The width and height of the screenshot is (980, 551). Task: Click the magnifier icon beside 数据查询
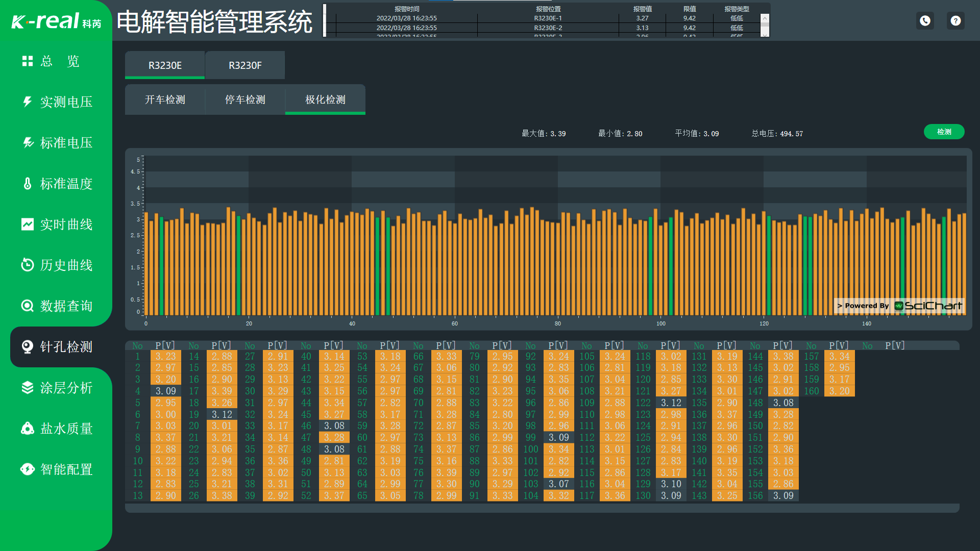coord(28,306)
